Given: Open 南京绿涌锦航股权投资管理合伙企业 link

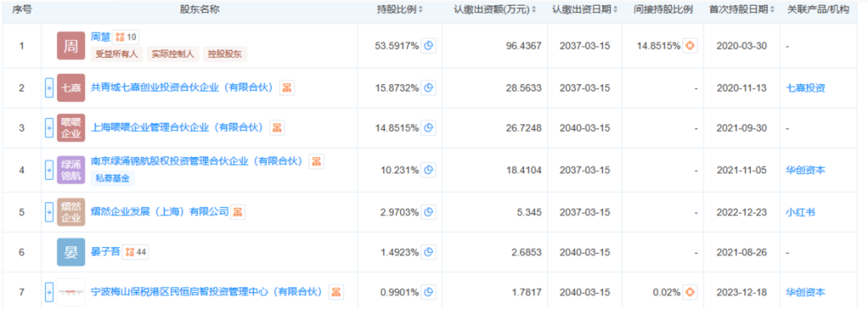Looking at the screenshot, I should click(197, 161).
